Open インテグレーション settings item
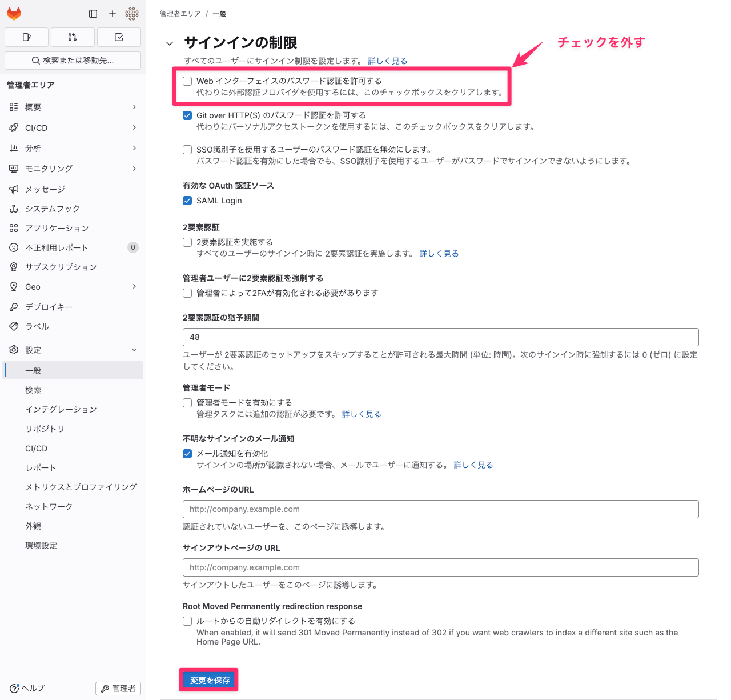The height and width of the screenshot is (700, 731). (x=73, y=409)
